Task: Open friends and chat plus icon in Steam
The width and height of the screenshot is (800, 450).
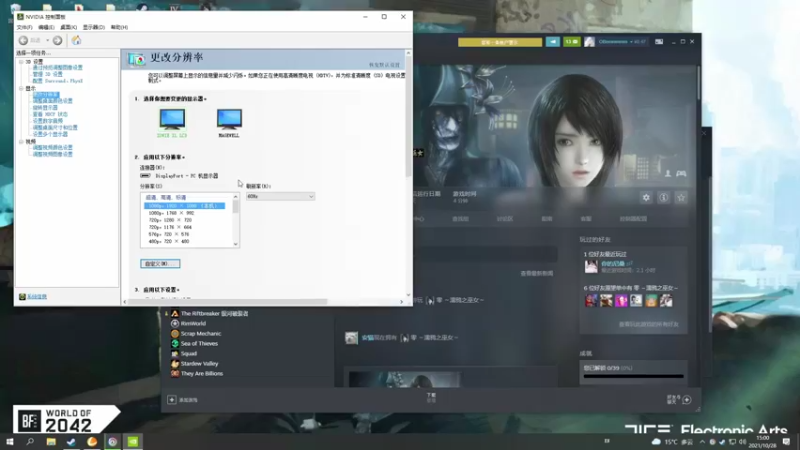Action: (687, 400)
